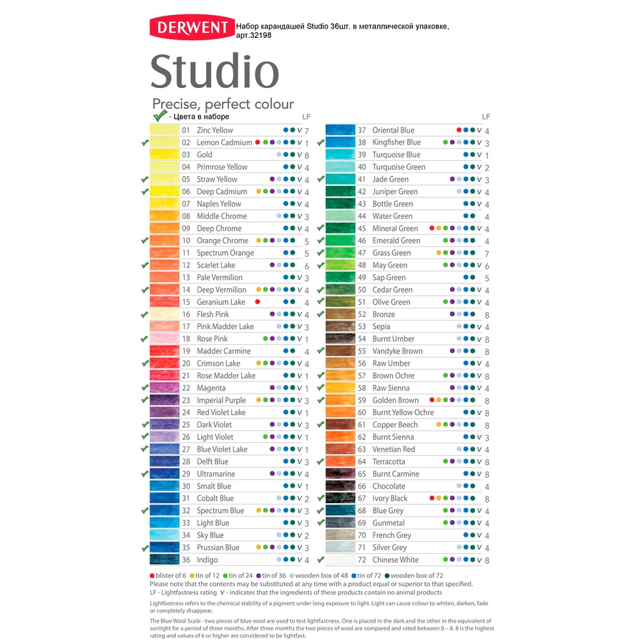
Task: Click the 'Burnt Umber' color name
Action: [x=393, y=339]
